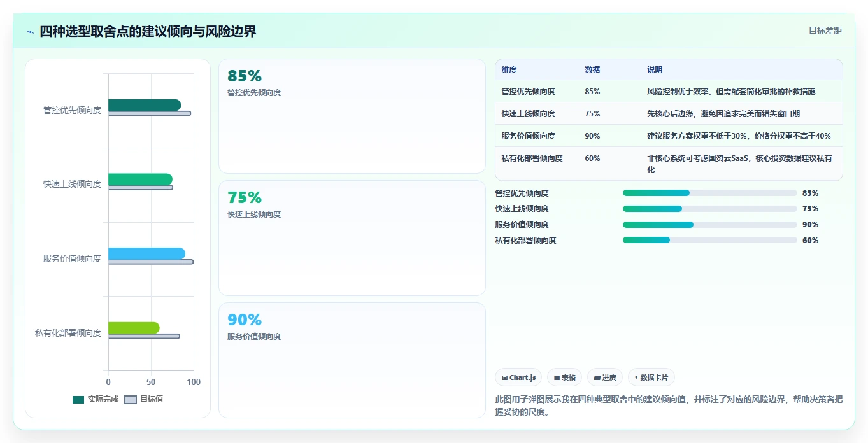Click the table cell 快速上线倾向度
This screenshot has width=868, height=443.
528,113
